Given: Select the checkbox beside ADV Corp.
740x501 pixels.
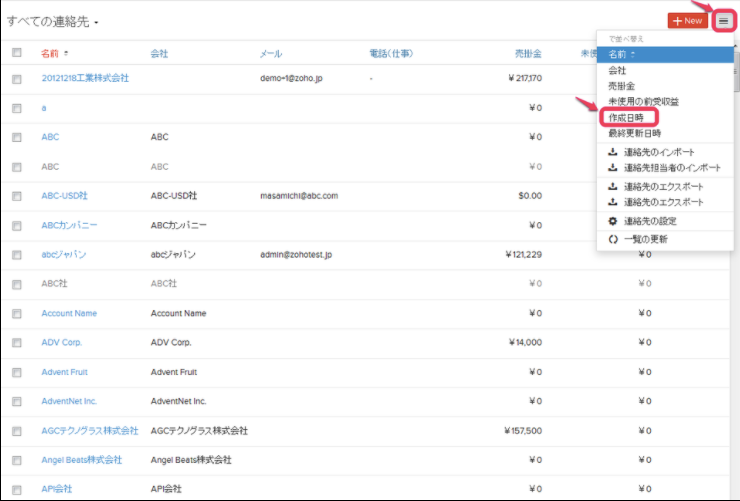Looking at the screenshot, I should (x=16, y=343).
